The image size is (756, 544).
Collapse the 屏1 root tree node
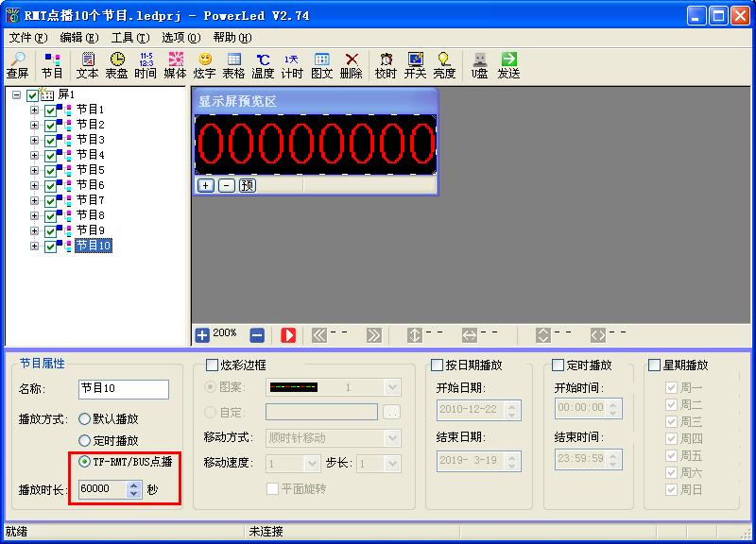pyautogui.click(x=17, y=95)
